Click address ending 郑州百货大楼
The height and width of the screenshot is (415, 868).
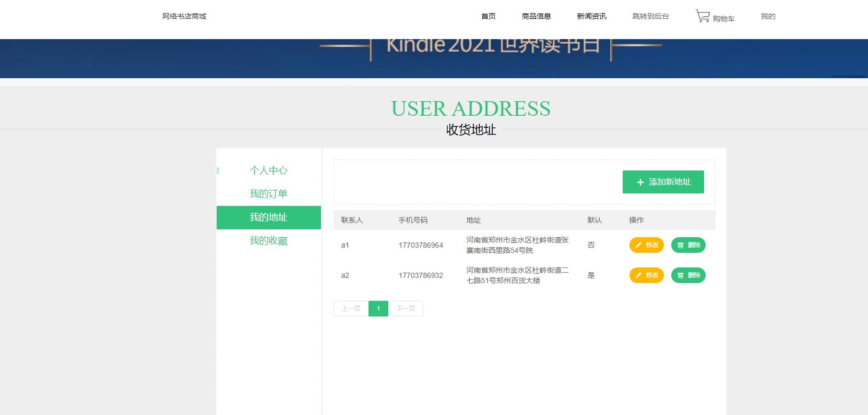coord(517,275)
